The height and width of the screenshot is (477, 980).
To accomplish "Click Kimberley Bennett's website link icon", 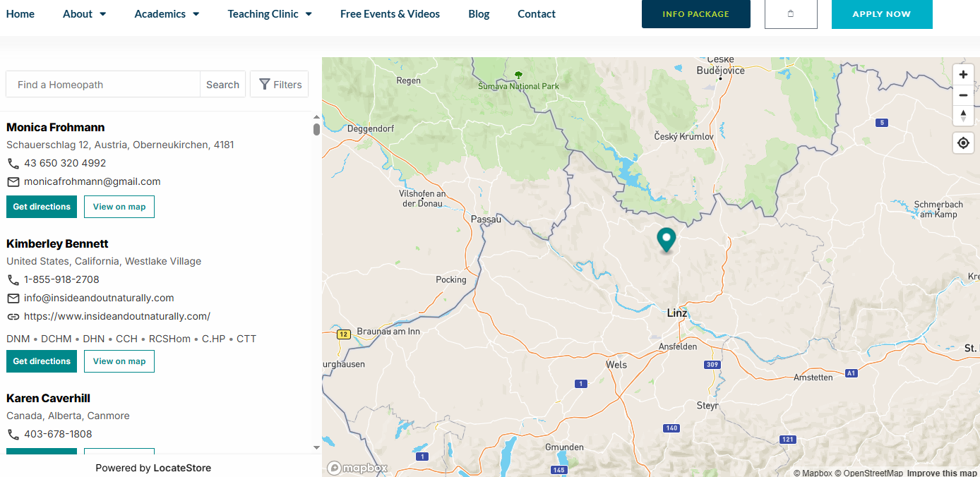I will 13,316.
